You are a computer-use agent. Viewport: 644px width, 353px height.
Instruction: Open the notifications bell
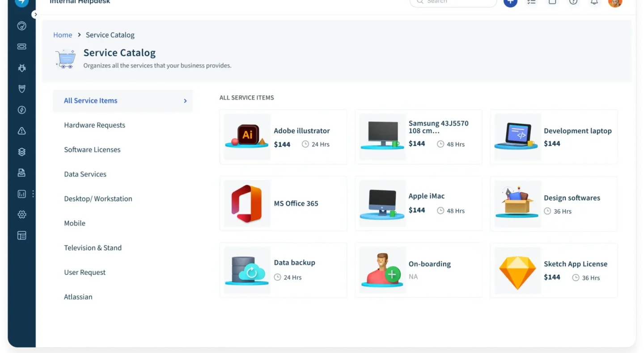(594, 3)
